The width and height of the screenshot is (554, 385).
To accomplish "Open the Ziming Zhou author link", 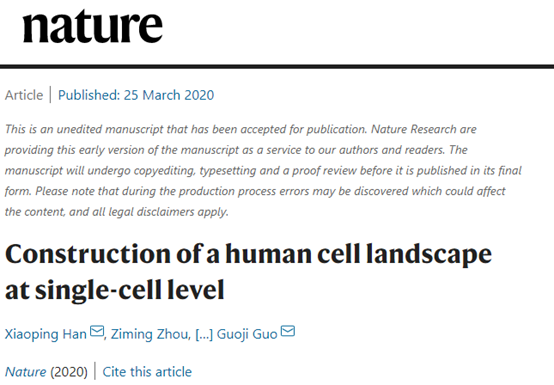I will click(x=150, y=334).
